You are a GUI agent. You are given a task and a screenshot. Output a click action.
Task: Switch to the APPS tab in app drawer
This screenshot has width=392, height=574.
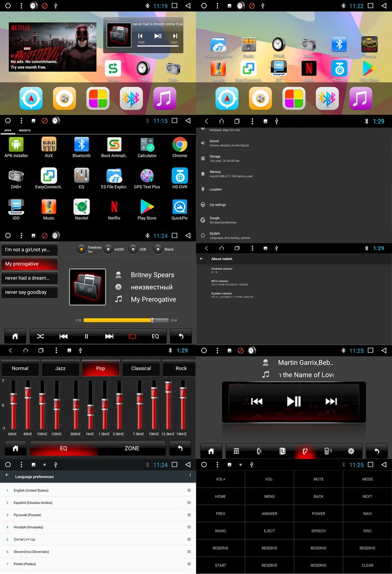(8, 130)
